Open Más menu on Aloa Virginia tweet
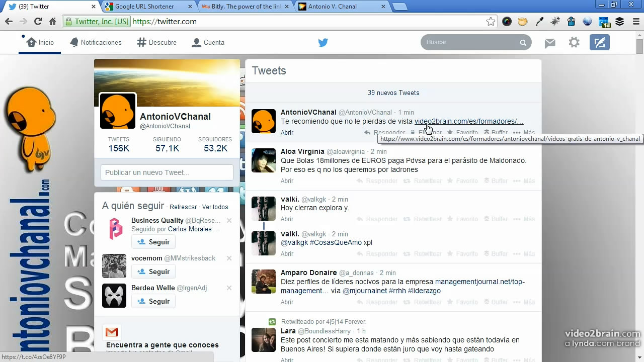This screenshot has width=644, height=362. pyautogui.click(x=524, y=181)
